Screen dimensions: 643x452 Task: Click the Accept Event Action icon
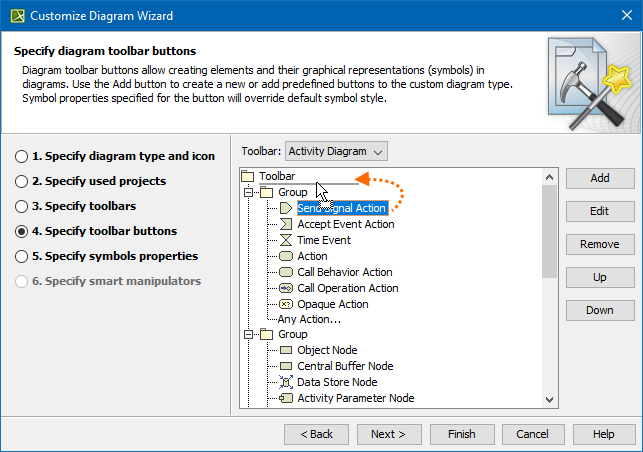(285, 224)
